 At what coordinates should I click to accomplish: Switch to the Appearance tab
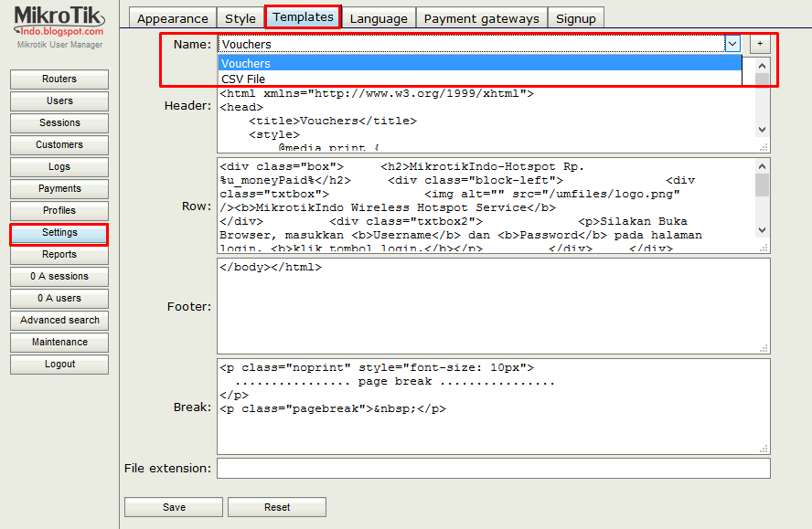[x=172, y=17]
